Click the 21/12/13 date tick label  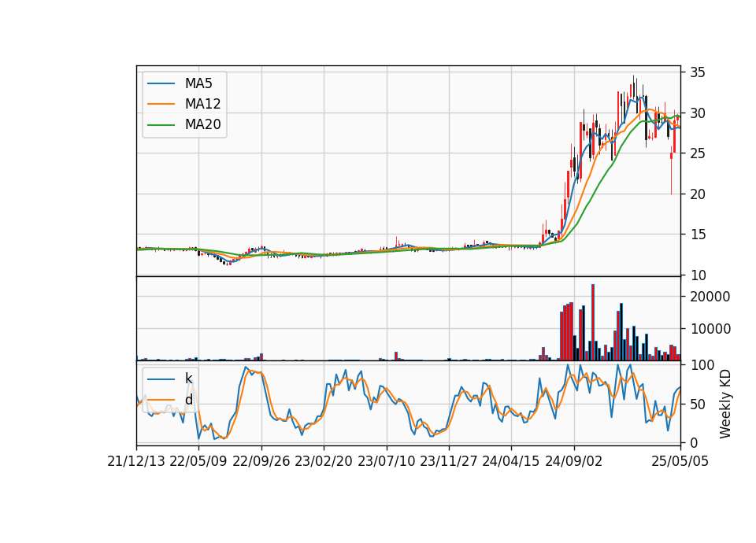coord(136,461)
